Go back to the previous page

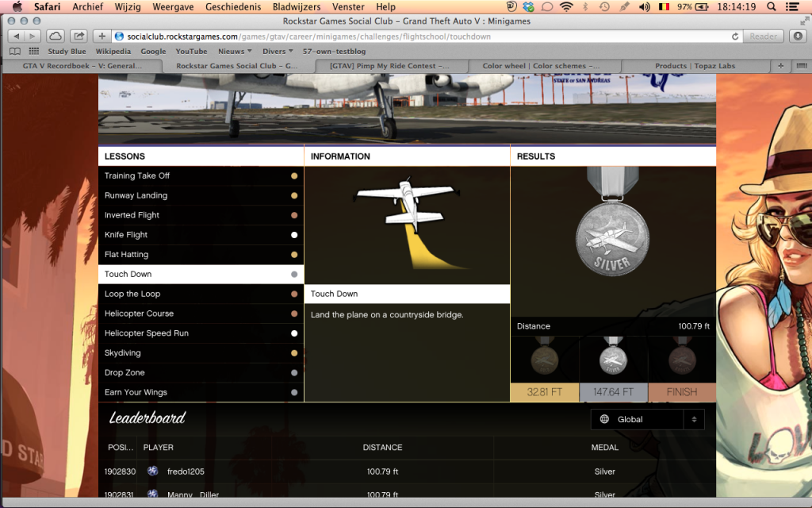(x=17, y=37)
